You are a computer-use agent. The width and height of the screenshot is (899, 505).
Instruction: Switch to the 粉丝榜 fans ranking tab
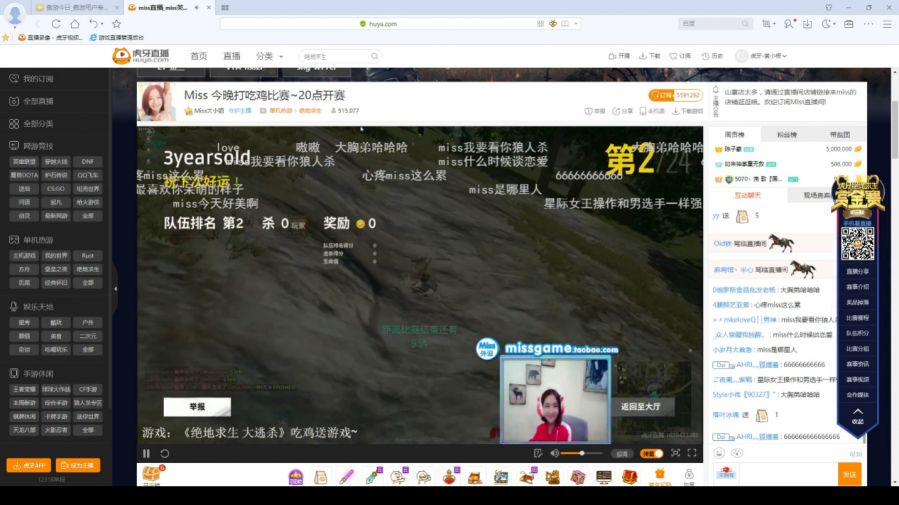tap(787, 135)
